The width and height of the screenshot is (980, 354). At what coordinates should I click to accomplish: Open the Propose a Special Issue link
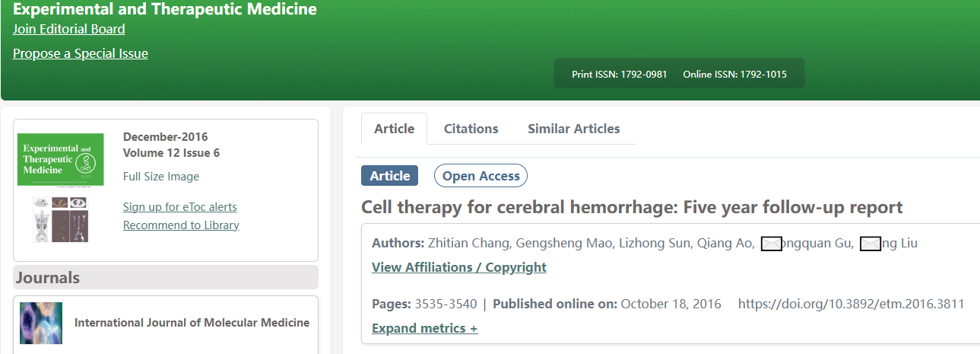tap(80, 53)
